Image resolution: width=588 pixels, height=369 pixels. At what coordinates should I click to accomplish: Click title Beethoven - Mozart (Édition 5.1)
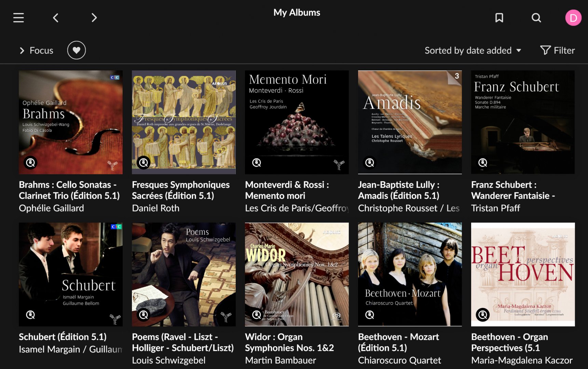pyautogui.click(x=398, y=342)
